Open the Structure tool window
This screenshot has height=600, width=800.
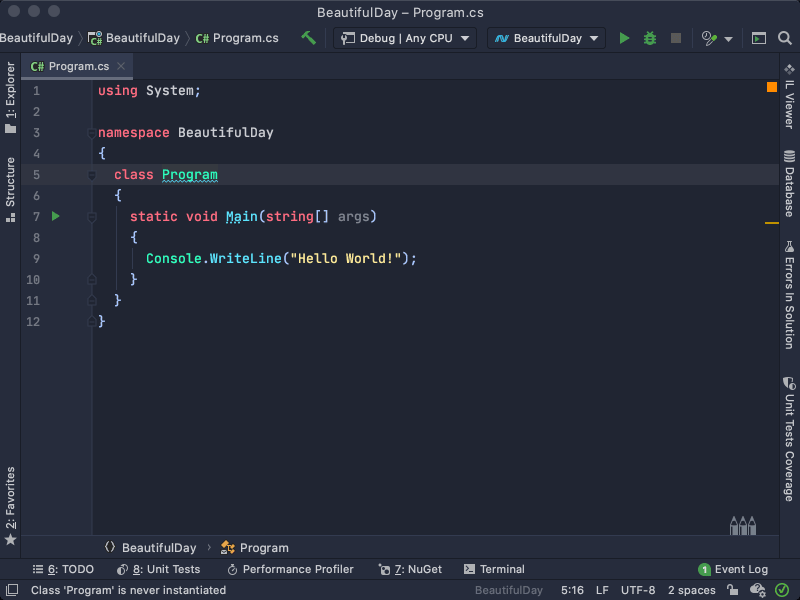11,189
